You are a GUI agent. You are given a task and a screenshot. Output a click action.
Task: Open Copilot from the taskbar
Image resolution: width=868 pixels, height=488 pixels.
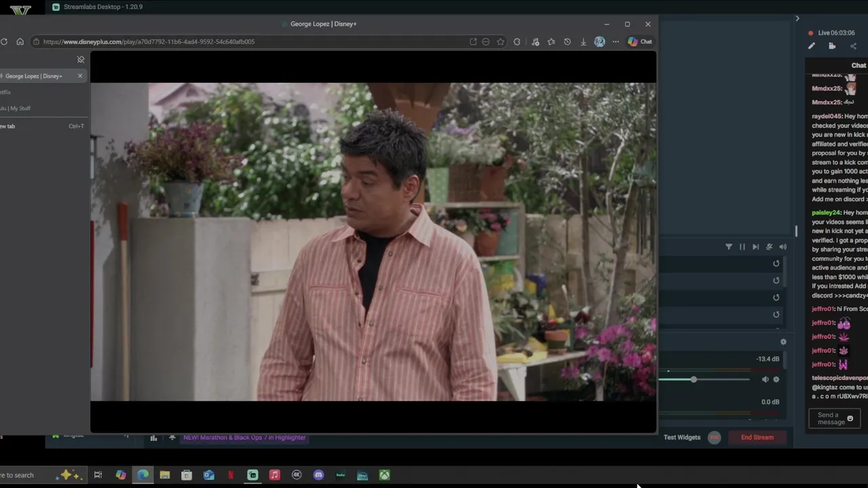click(x=121, y=475)
